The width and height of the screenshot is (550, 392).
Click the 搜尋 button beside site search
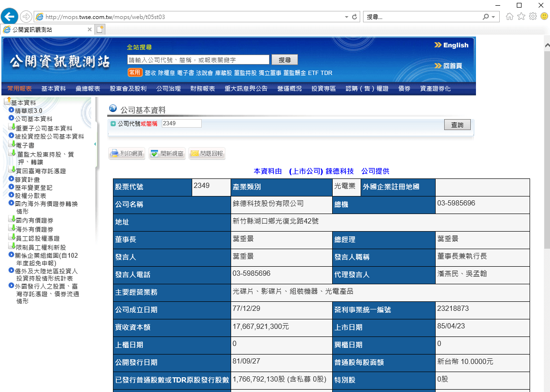tap(284, 60)
